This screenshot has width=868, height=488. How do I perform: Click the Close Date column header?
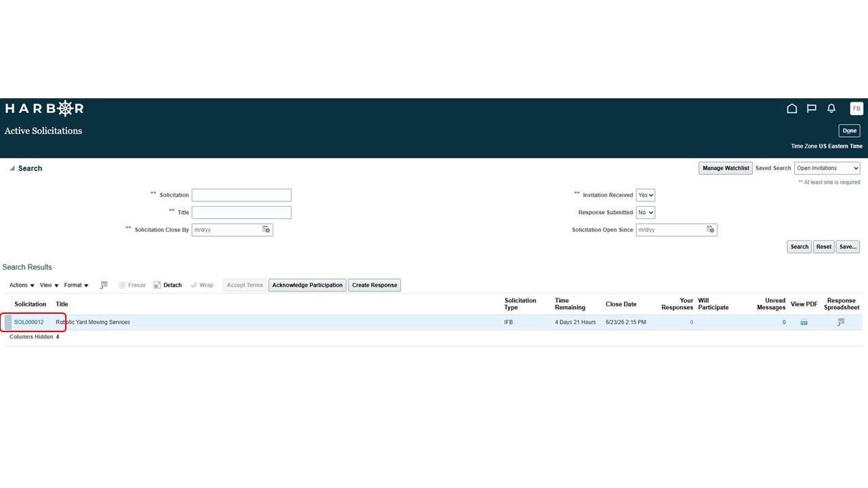click(x=621, y=304)
